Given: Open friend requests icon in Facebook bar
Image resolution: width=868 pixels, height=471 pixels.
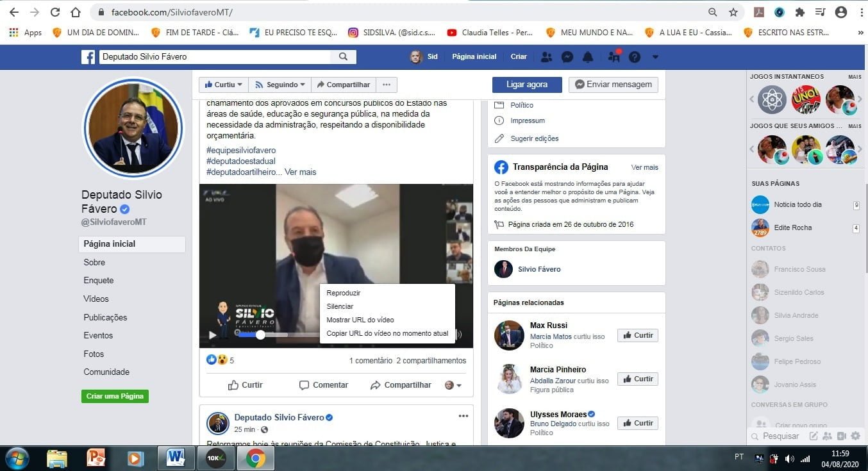Looking at the screenshot, I should coord(546,57).
